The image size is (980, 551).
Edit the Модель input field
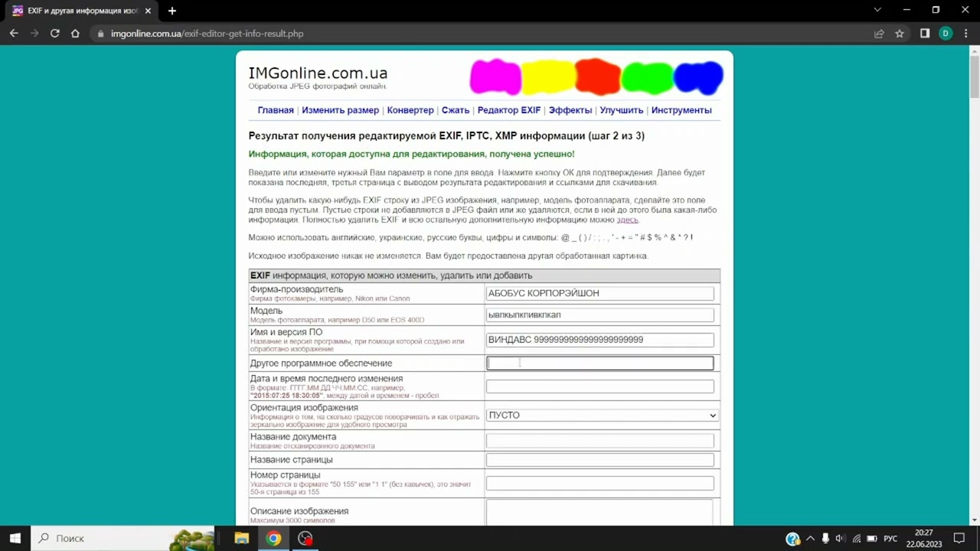coord(599,315)
